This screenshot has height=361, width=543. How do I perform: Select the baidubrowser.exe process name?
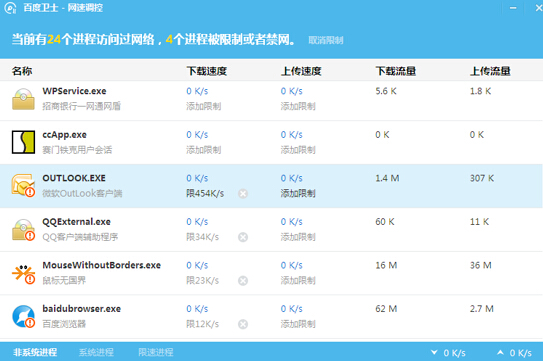[x=82, y=309]
